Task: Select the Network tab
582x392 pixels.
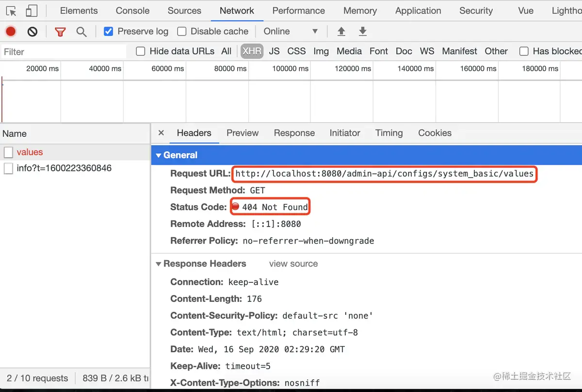Action: (x=237, y=11)
